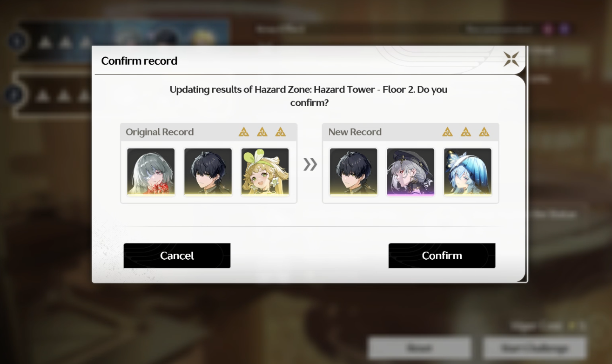Click the second crest icon in Original Record
The image size is (612, 364).
click(x=262, y=132)
